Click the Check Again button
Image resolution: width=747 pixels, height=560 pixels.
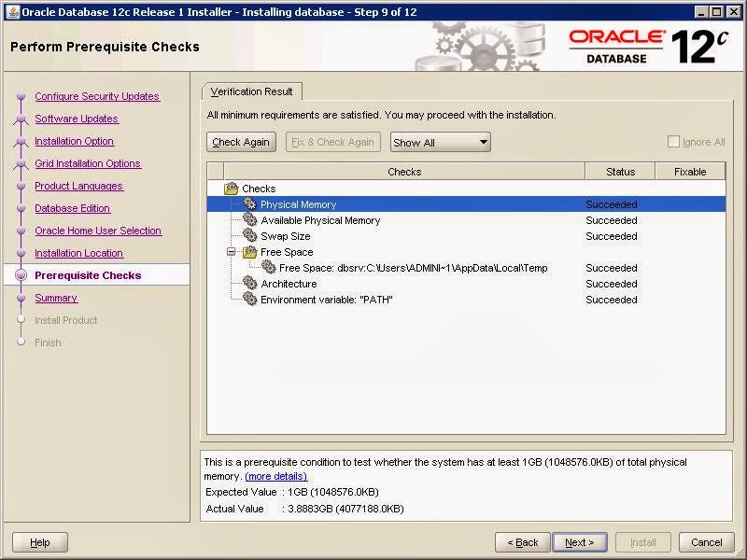coord(241,142)
